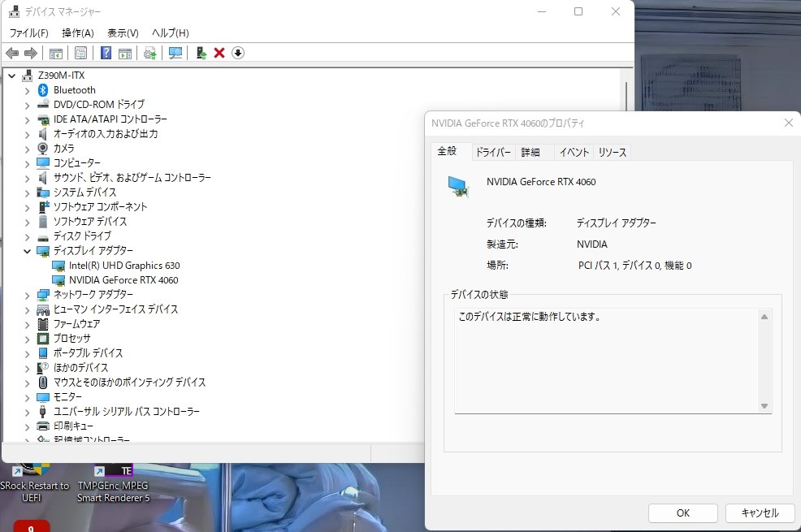The width and height of the screenshot is (801, 532).
Task: Click Scan for hardware changes monitor icon
Action: [x=175, y=53]
